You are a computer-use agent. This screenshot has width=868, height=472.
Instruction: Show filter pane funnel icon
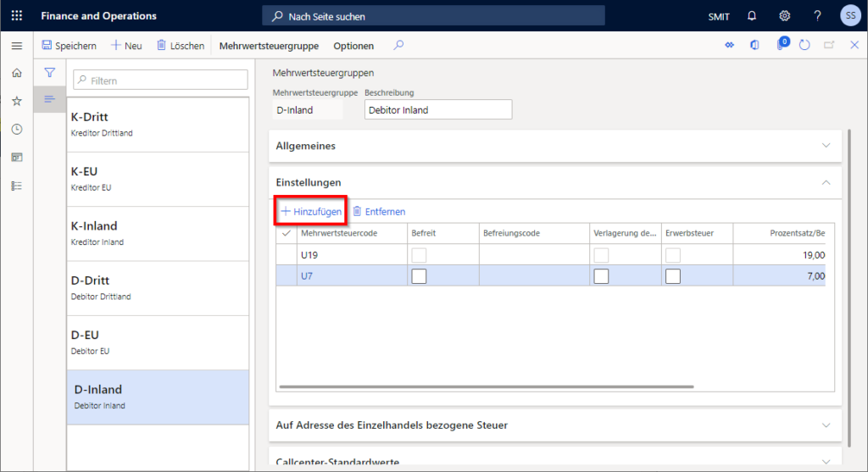tap(49, 73)
